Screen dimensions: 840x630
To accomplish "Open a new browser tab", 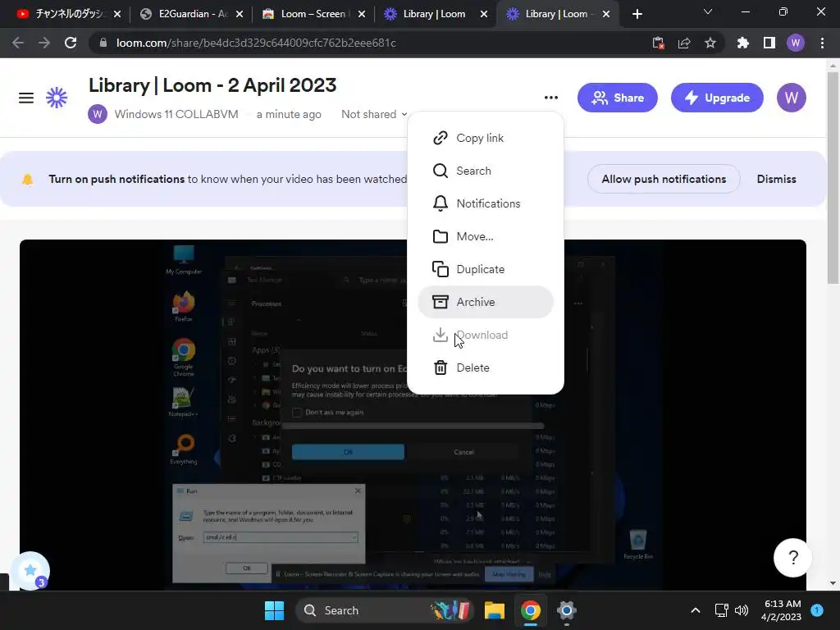I will tap(637, 14).
